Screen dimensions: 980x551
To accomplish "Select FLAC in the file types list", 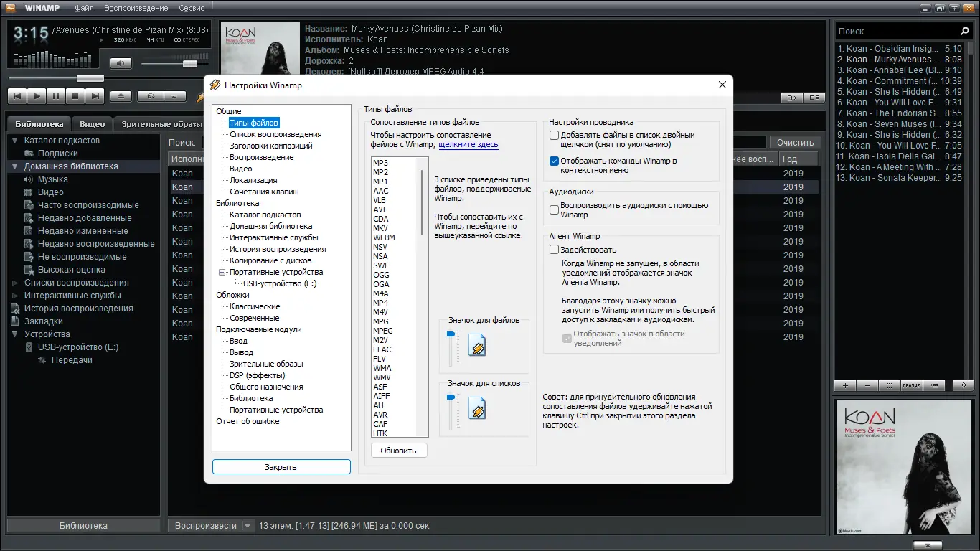I will (382, 349).
